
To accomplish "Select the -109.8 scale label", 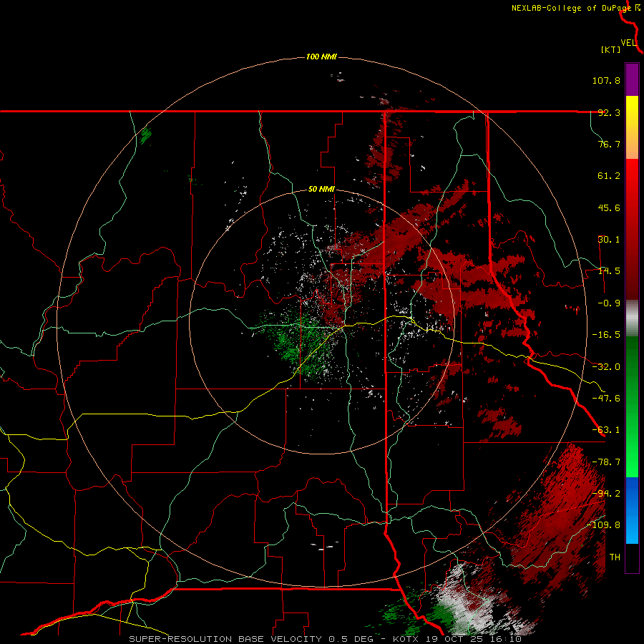I will pyautogui.click(x=603, y=525).
